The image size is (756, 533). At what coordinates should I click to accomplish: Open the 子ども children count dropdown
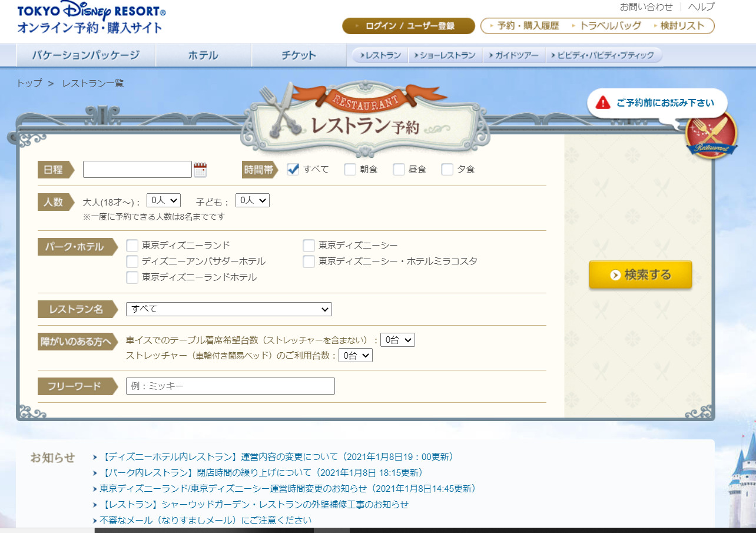pyautogui.click(x=253, y=200)
